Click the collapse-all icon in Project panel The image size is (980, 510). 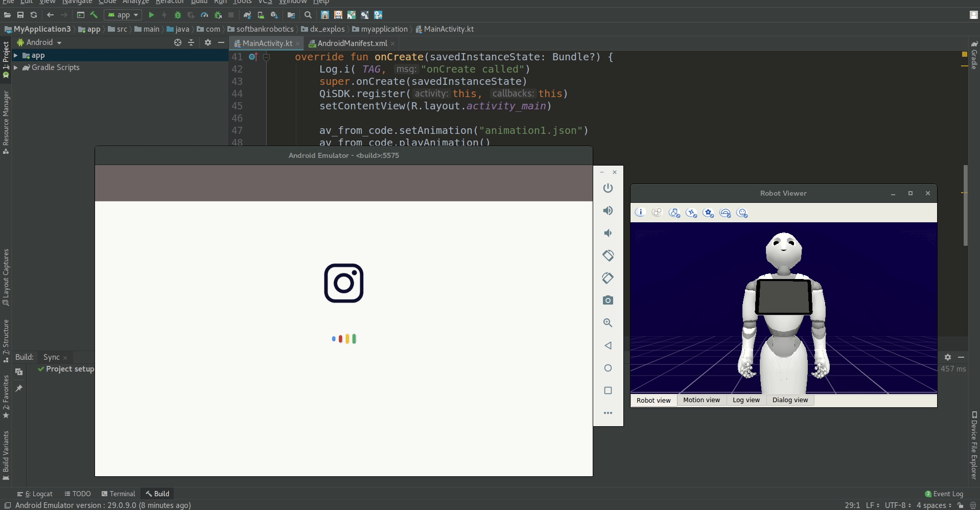click(x=191, y=42)
